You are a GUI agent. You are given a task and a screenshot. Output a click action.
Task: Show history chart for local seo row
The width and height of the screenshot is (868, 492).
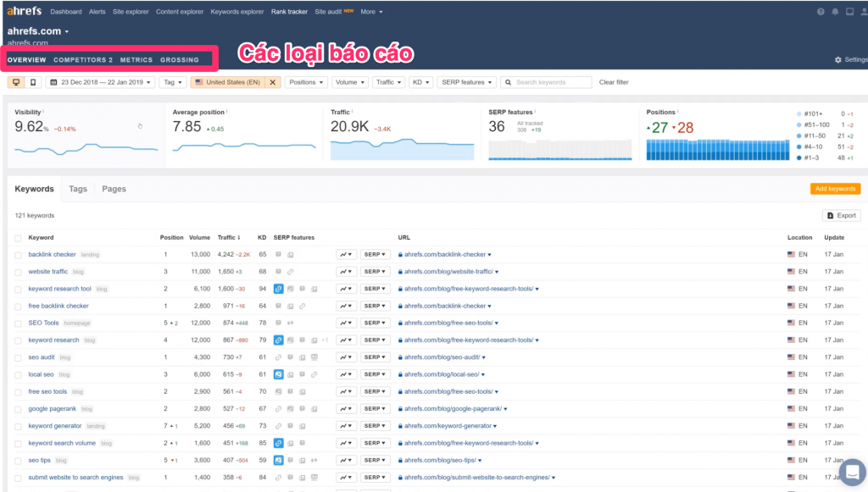coord(346,374)
